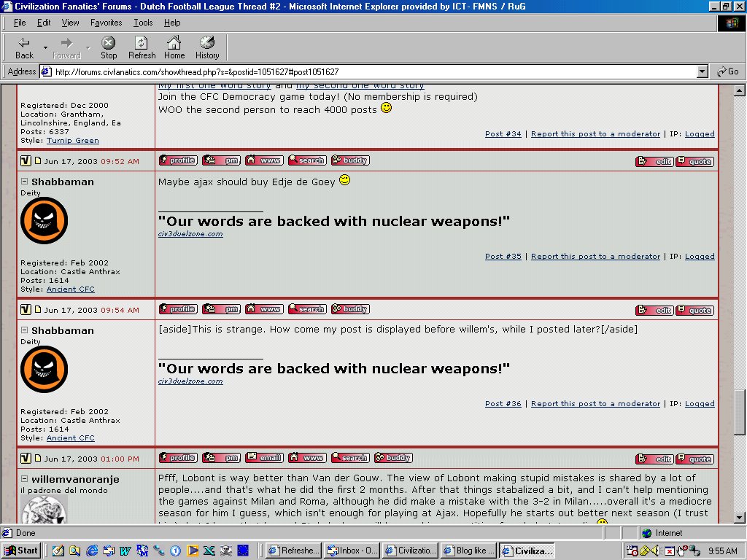Viewport: 747px width, 560px height.
Task: Open the address bar dropdown arrow
Action: (702, 72)
